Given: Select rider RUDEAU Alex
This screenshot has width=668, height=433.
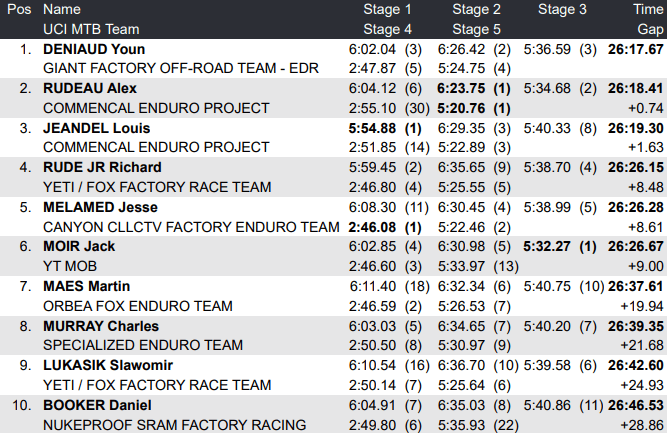Looking at the screenshot, I should coord(90,88).
